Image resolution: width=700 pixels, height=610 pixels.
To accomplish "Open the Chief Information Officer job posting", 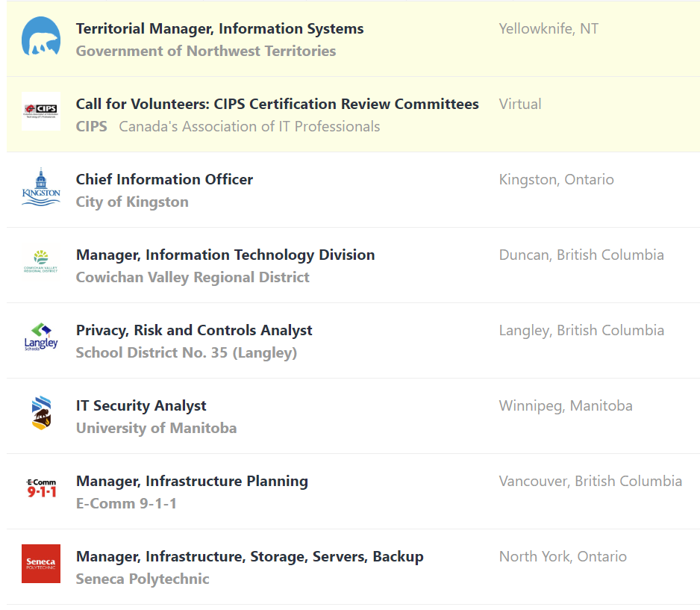I will [164, 180].
